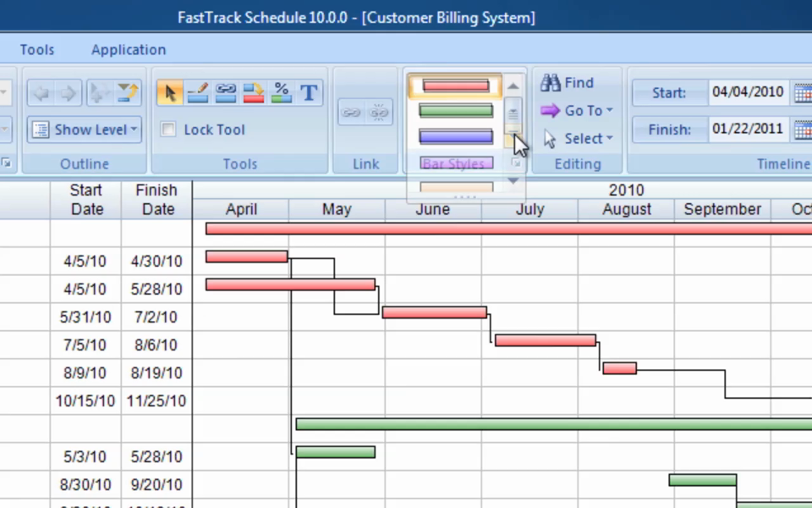The width and height of the screenshot is (812, 508).
Task: Click the outdent left arrow in Outline
Action: click(x=41, y=93)
